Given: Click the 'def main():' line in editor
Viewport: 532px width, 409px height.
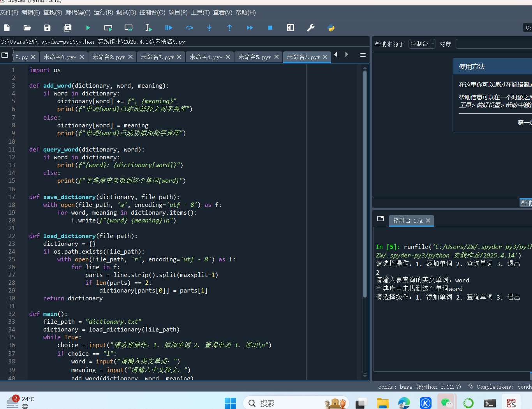Looking at the screenshot, I should coord(48,314).
